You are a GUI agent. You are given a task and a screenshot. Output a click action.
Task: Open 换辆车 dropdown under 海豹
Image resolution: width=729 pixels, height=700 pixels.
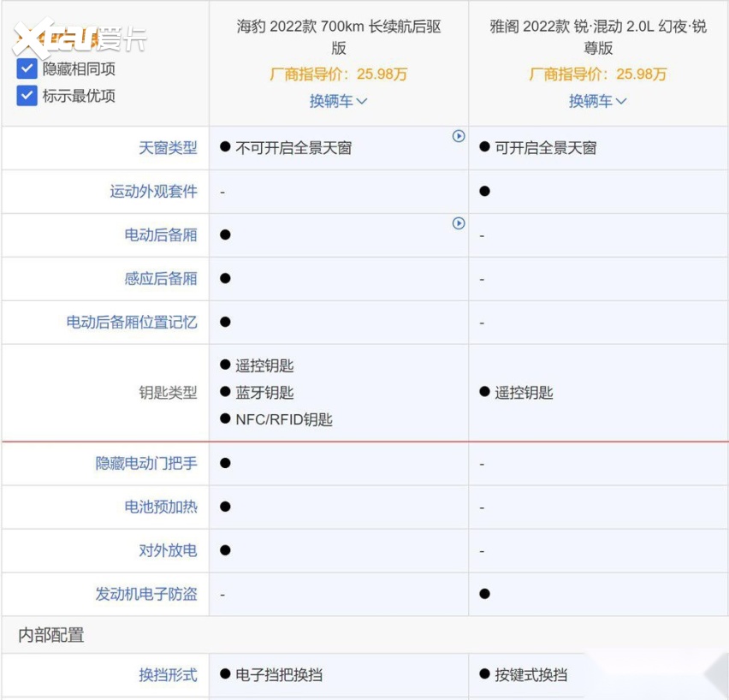tap(338, 101)
